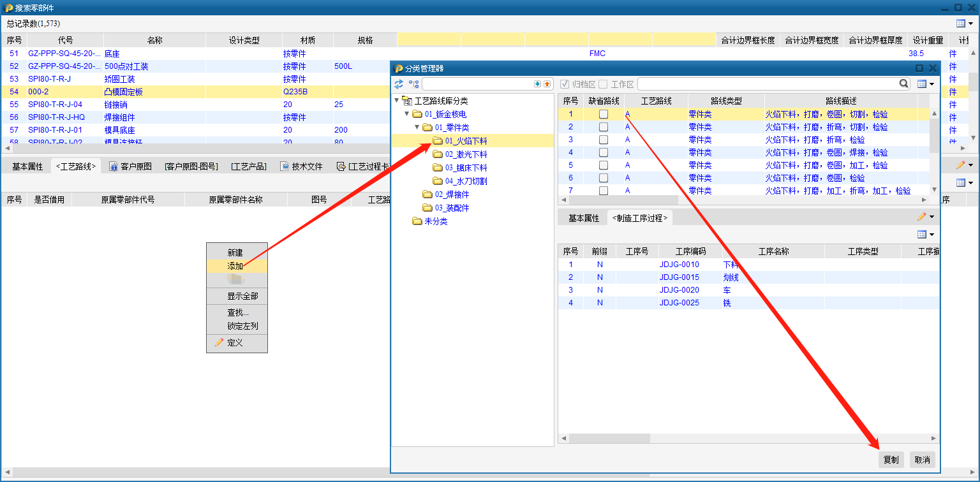Click the blue down-arrow icon in tree search box

click(x=537, y=84)
